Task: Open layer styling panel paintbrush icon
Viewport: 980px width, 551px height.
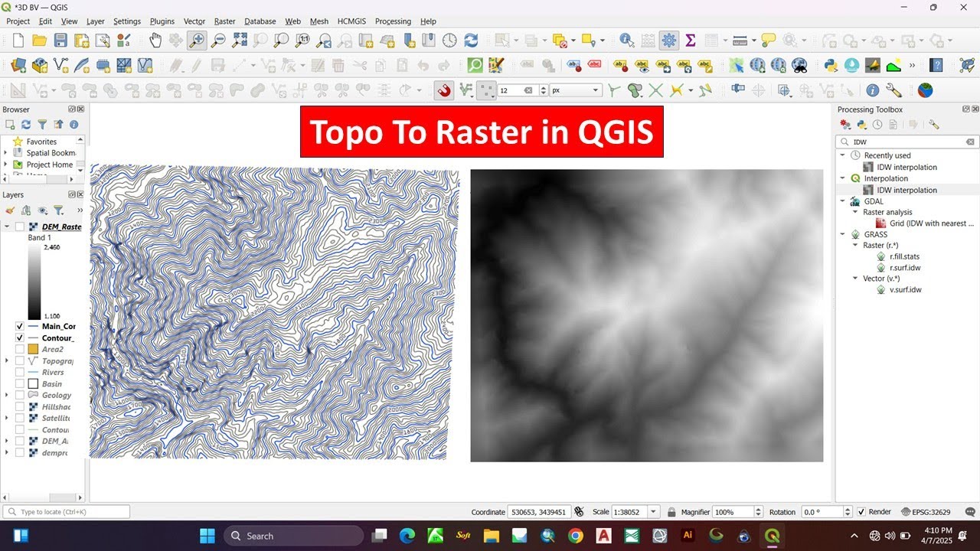Action: point(10,210)
